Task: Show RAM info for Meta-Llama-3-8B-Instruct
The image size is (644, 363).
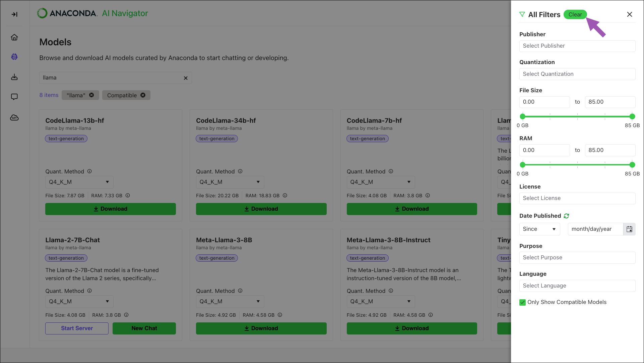Action: 431,315
